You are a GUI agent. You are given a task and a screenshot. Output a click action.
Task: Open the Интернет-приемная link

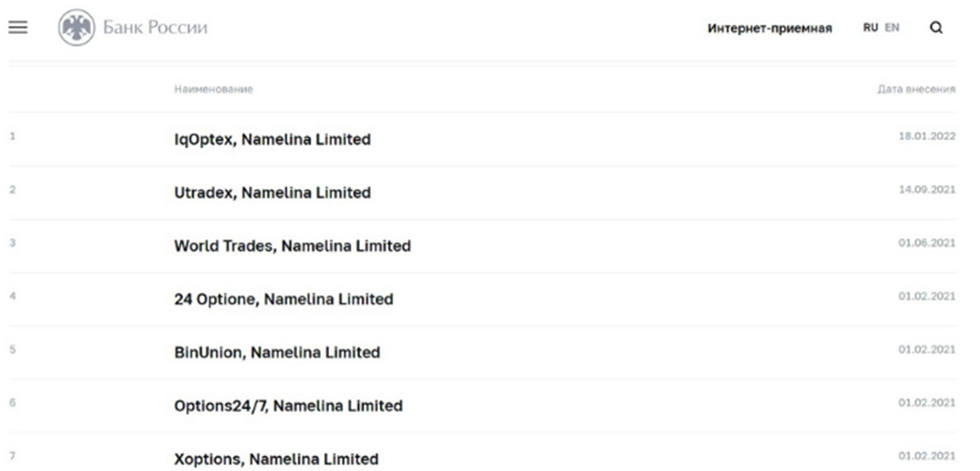770,29
